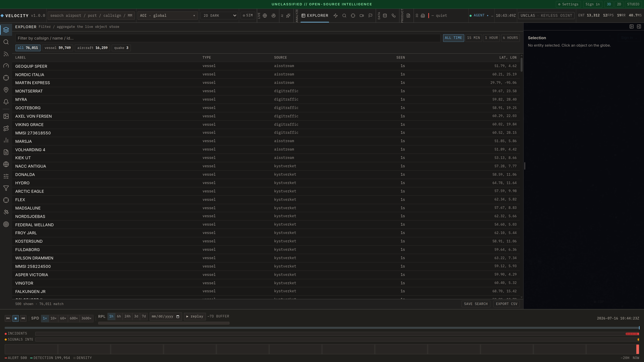The image size is (644, 362).
Task: Open the document report sidebar icon
Action: (6, 152)
